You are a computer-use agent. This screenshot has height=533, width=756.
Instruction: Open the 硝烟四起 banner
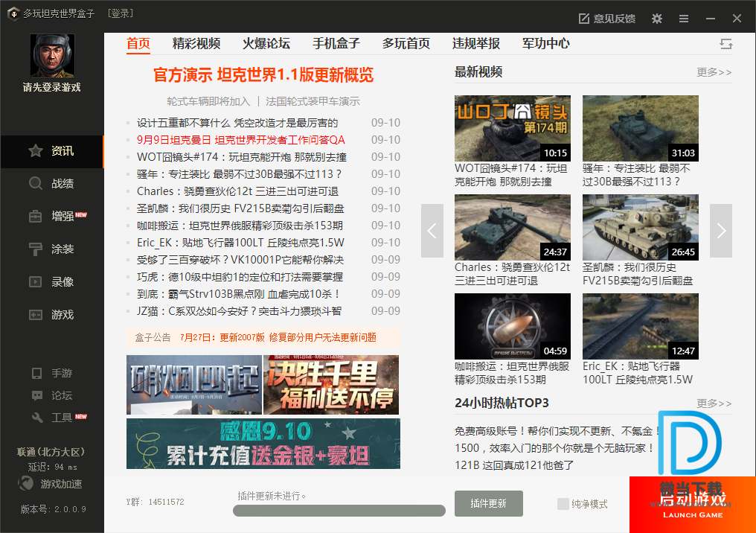[193, 385]
